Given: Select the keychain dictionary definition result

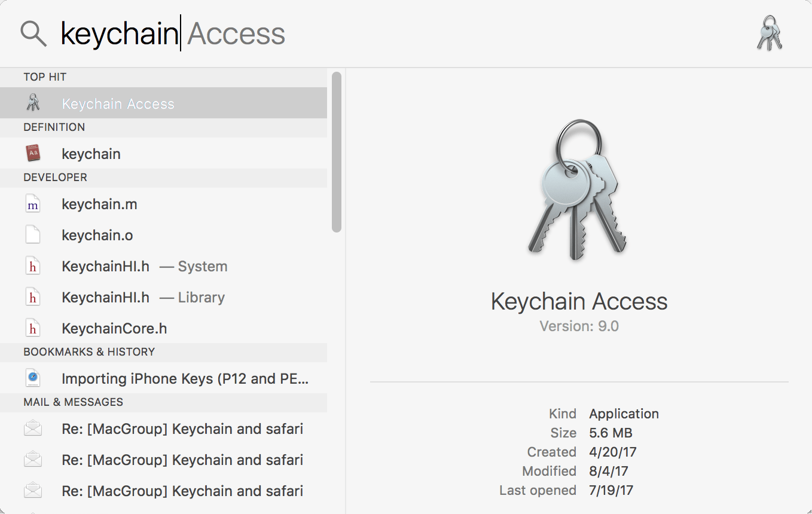Looking at the screenshot, I should (91, 153).
